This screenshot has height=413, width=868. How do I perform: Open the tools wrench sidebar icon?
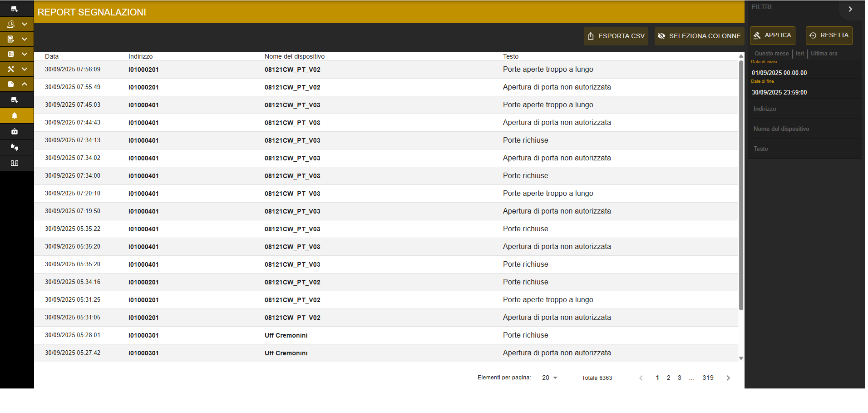click(x=11, y=69)
